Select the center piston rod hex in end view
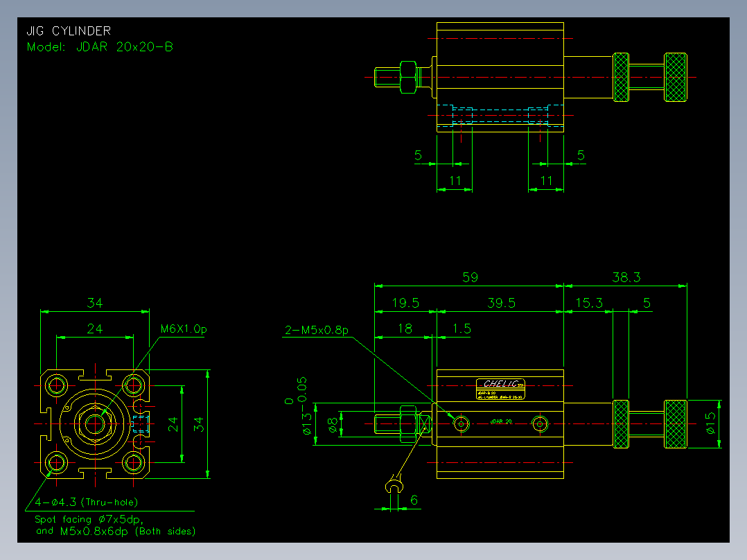747x560 pixels. click(96, 423)
